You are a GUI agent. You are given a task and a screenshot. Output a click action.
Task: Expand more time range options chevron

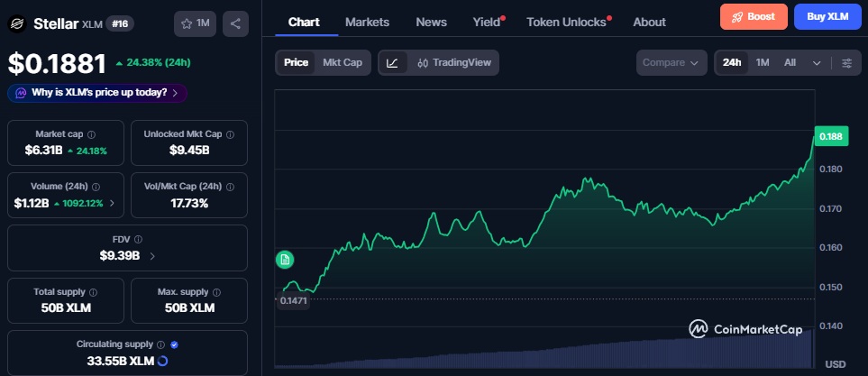[x=817, y=63]
